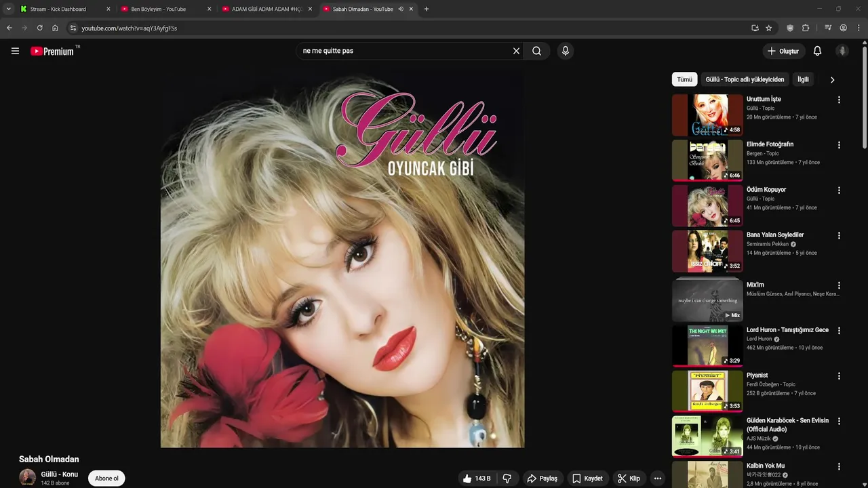View site information icon in address bar
This screenshot has width=868, height=488.
tap(73, 28)
